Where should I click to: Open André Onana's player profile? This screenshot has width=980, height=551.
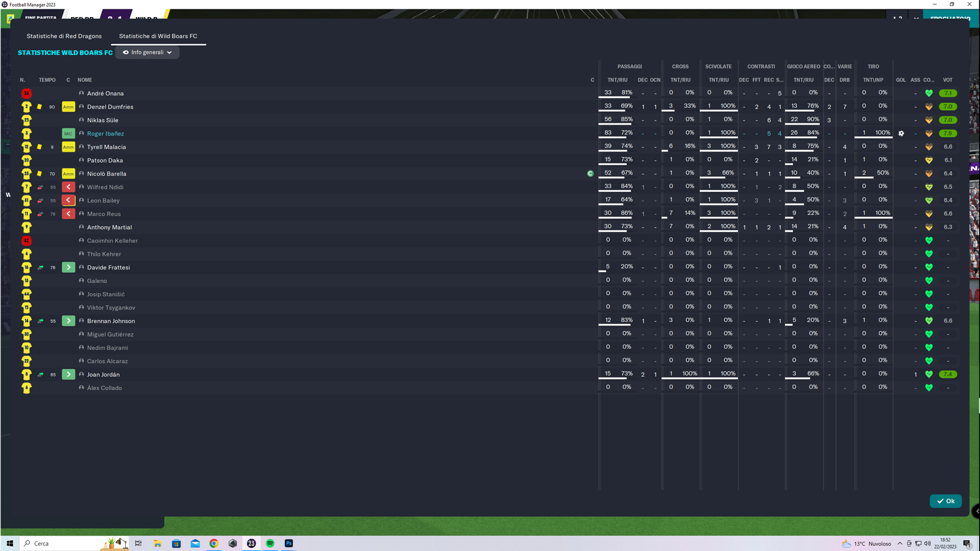click(105, 94)
